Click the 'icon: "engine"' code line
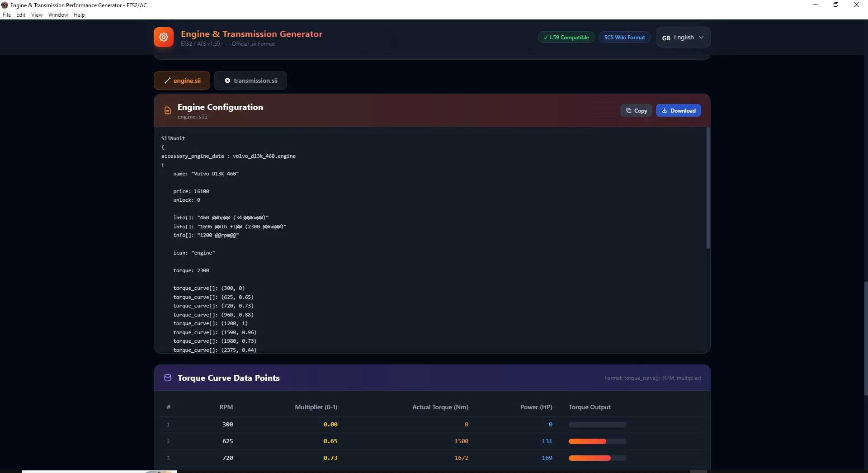This screenshot has height=473, width=868. pyautogui.click(x=194, y=253)
